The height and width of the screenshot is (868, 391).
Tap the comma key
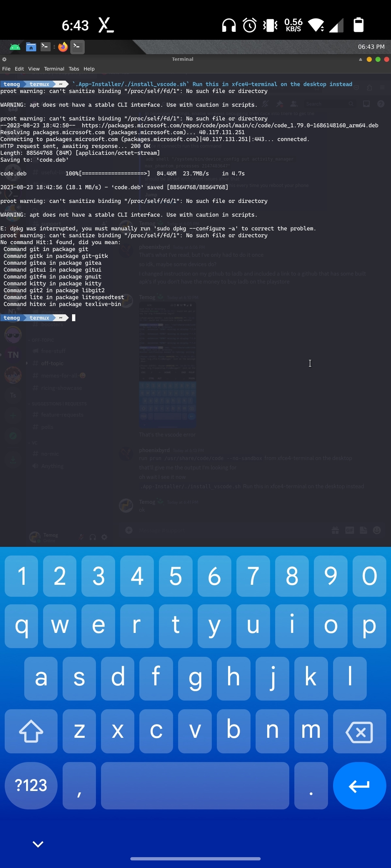pos(79,786)
